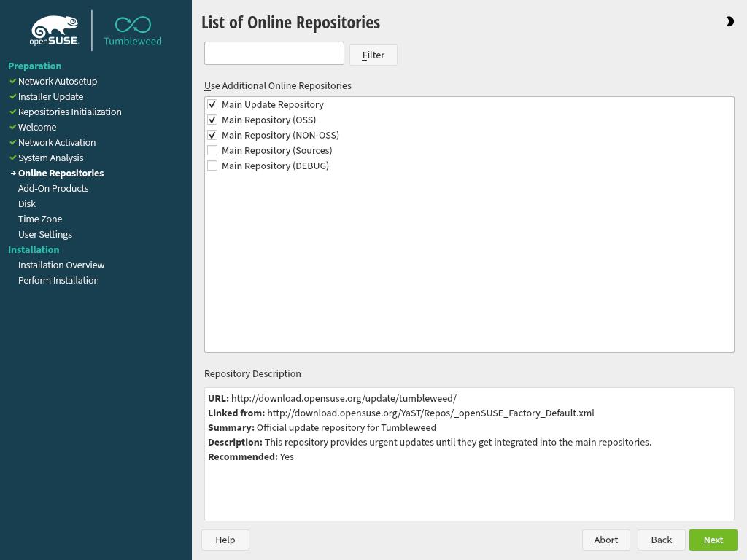Click 'Installation Overview' step
This screenshot has height=560, width=747.
point(61,265)
